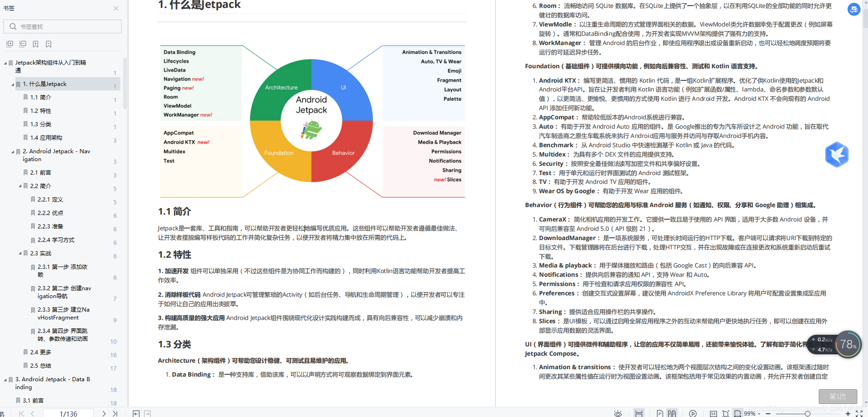The width and height of the screenshot is (868, 417).
Task: Start slideshow playback of the document
Action: click(693, 413)
